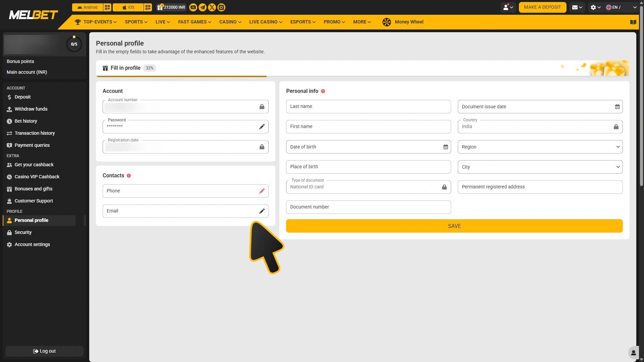Click the Money Wheel link
The image size is (644, 362).
(x=409, y=22)
